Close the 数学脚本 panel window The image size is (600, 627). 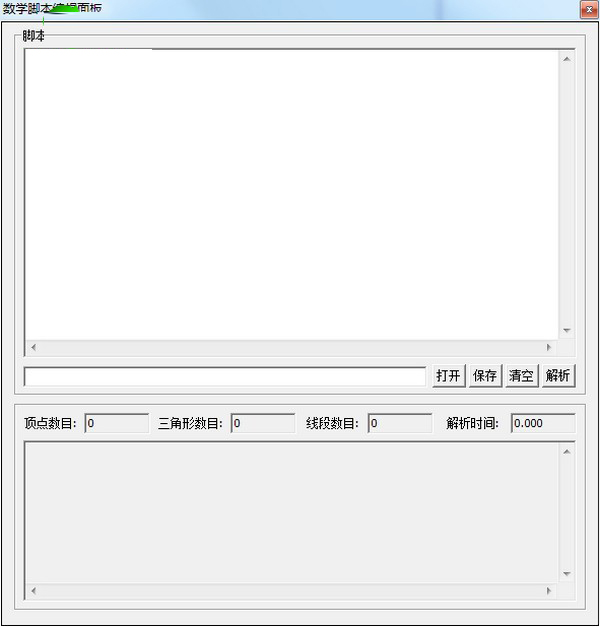589,9
